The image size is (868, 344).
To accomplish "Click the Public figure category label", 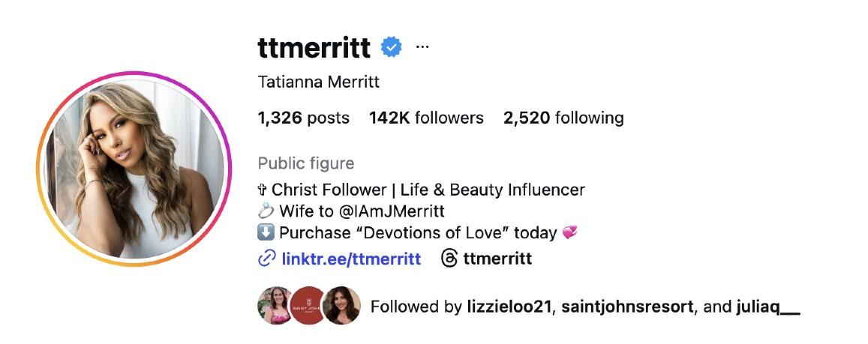I will [305, 163].
